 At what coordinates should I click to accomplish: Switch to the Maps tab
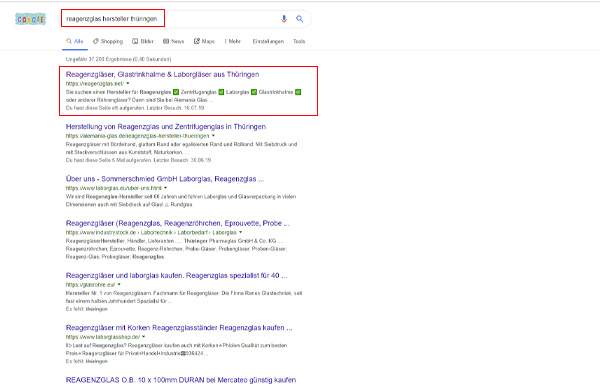(x=204, y=41)
